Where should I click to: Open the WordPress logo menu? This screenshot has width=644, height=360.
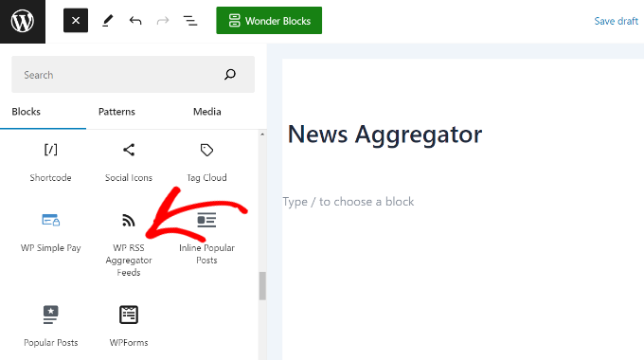[x=23, y=22]
